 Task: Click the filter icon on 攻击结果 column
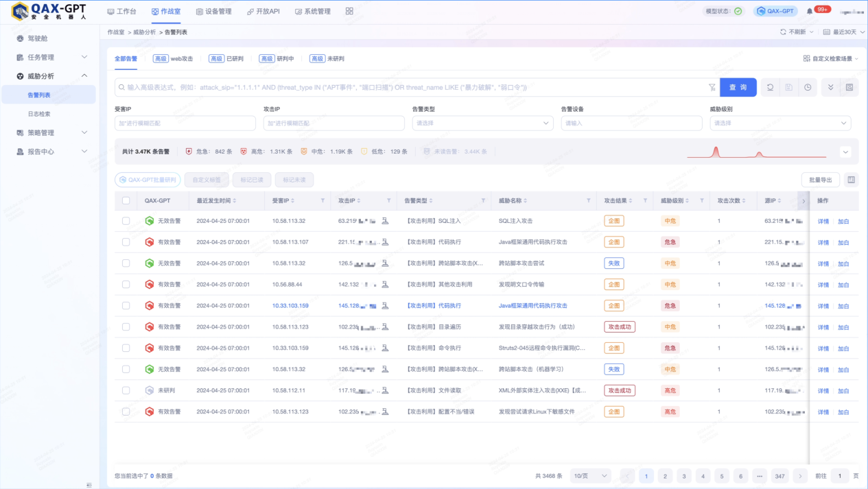tap(645, 201)
